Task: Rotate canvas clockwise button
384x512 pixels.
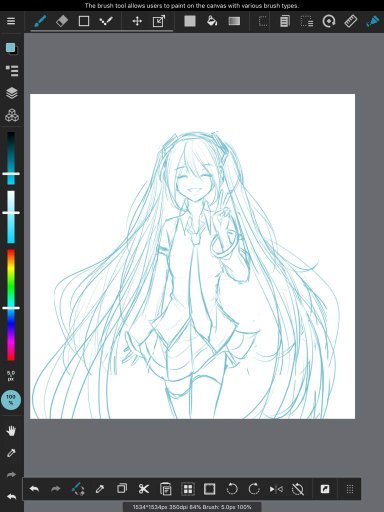Action: pos(254,489)
